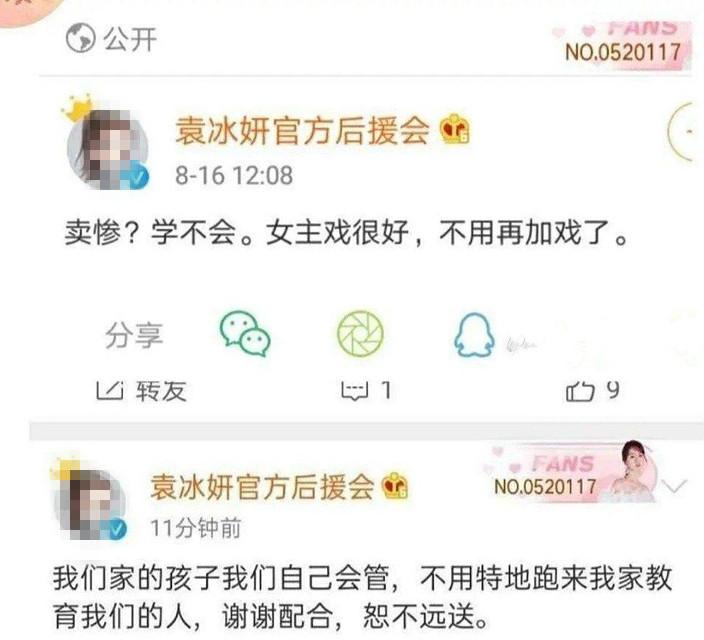
Task: Open the post reading 卖惨？学不会
Action: point(346,233)
